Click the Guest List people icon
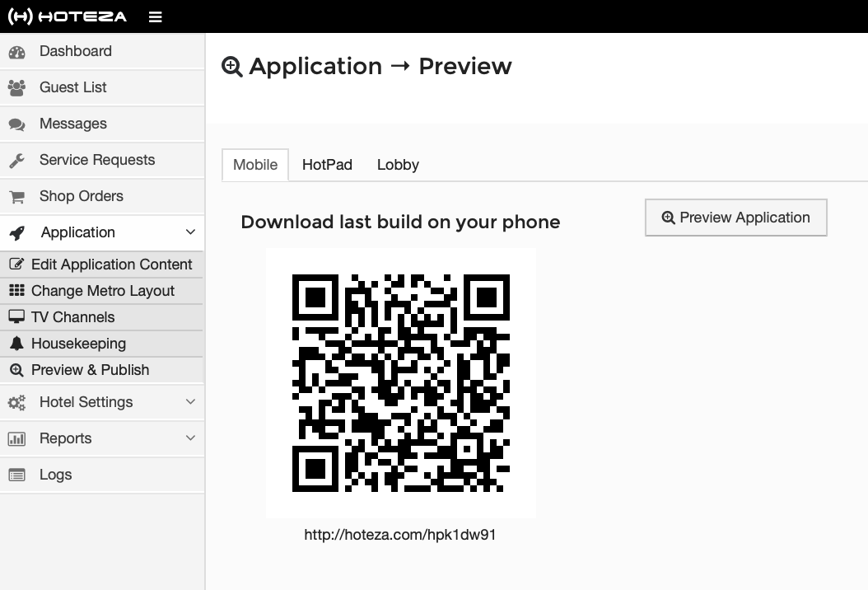This screenshot has width=868, height=590. [16, 88]
